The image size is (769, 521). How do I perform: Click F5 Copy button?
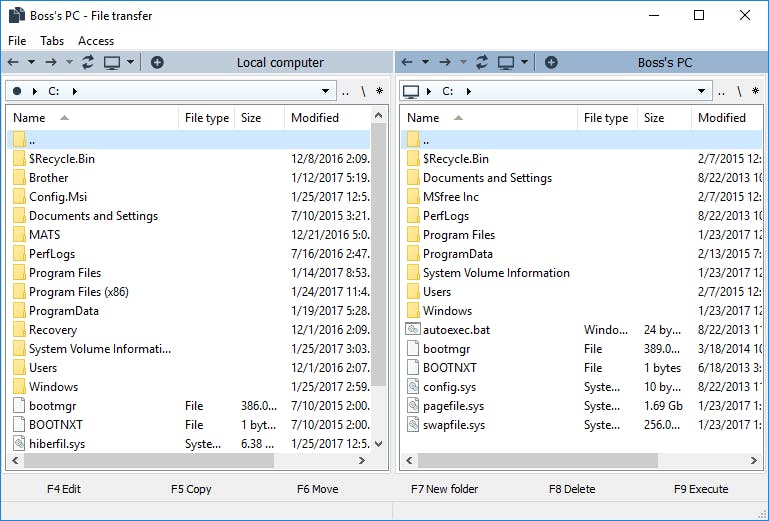[191, 489]
